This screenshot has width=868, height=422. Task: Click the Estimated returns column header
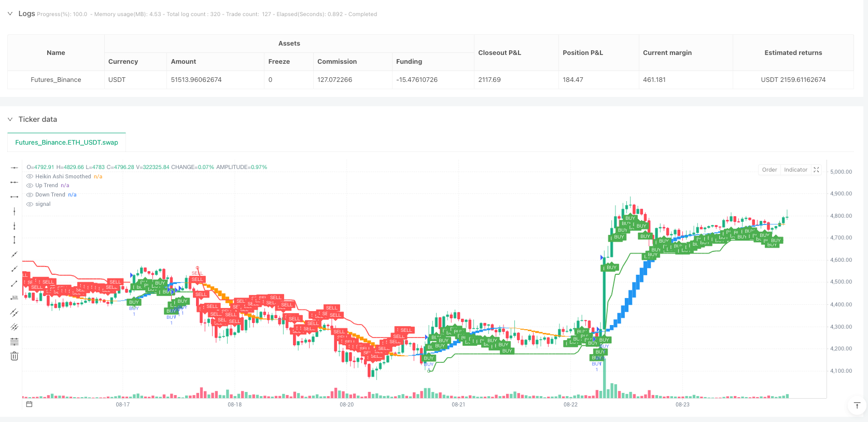793,53
